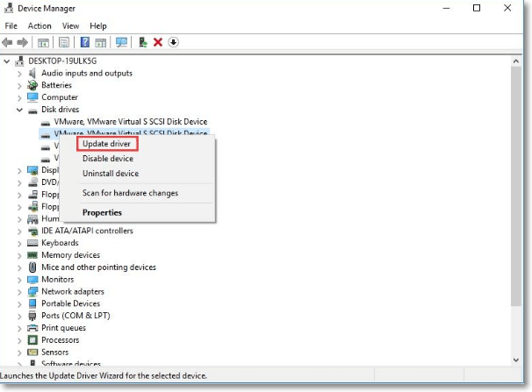The width and height of the screenshot is (532, 392).
Task: Click the Mice and other pointing devices icon
Action: (x=32, y=267)
